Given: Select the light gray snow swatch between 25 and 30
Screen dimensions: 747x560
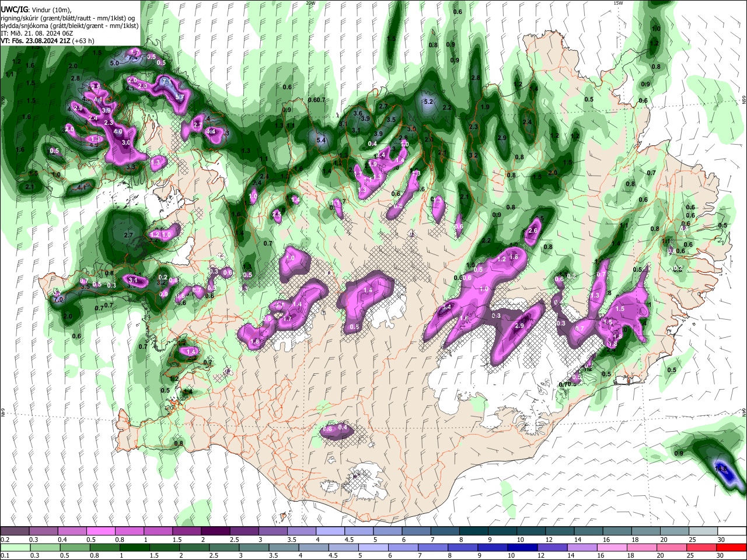Looking at the screenshot, I should [x=704, y=531].
